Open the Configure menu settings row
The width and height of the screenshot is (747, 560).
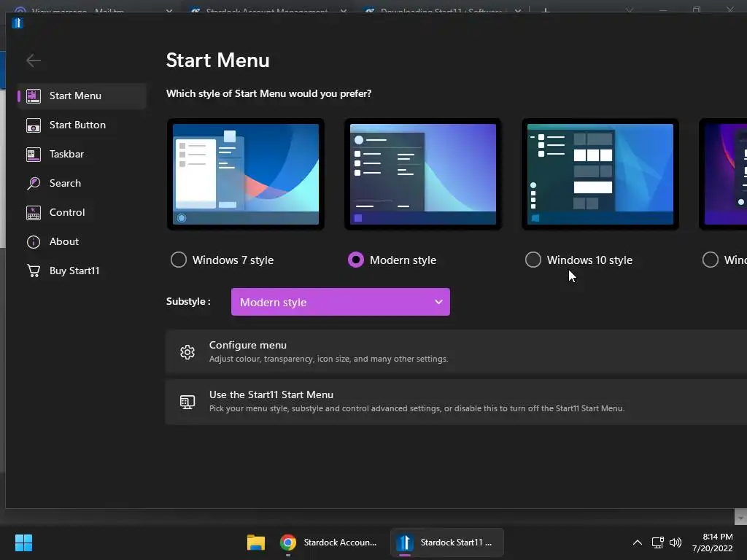click(x=456, y=352)
